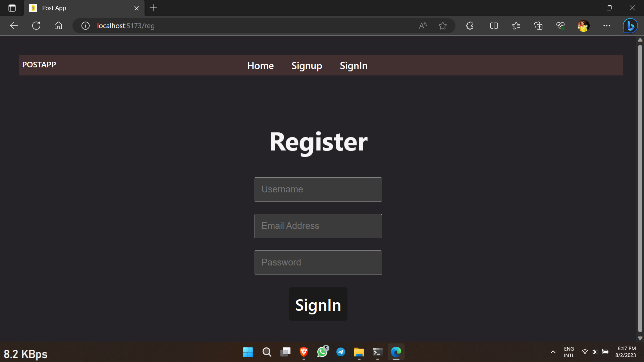The height and width of the screenshot is (362, 644).
Task: Expand hidden system tray icons
Action: tap(553, 352)
